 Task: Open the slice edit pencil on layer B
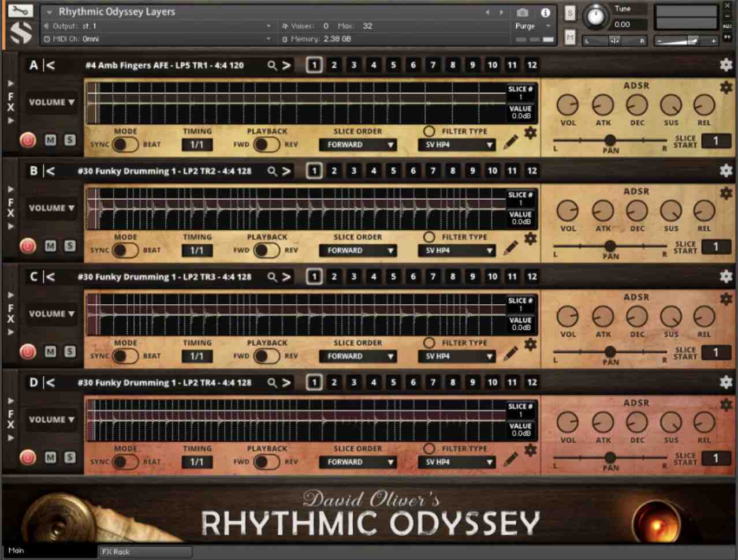click(510, 247)
